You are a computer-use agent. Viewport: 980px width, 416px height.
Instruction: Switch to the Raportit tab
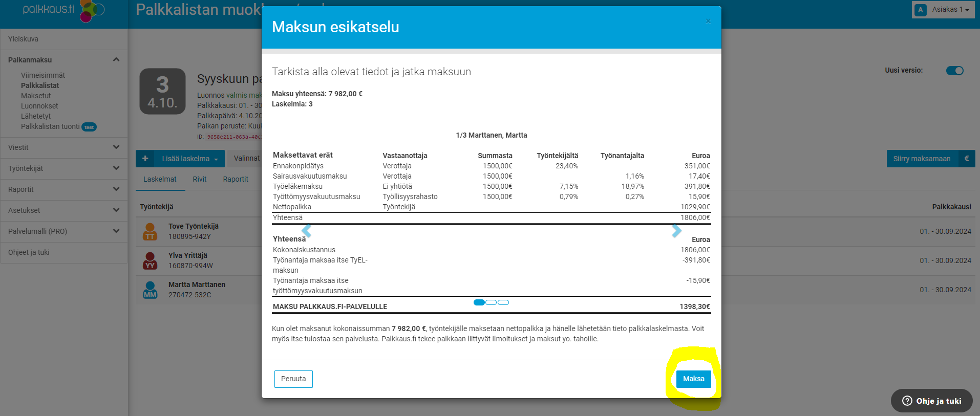tap(236, 179)
